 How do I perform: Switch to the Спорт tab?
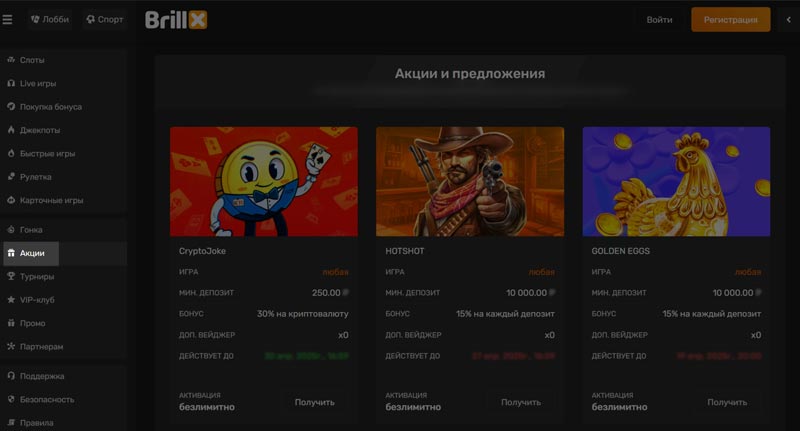(105, 19)
